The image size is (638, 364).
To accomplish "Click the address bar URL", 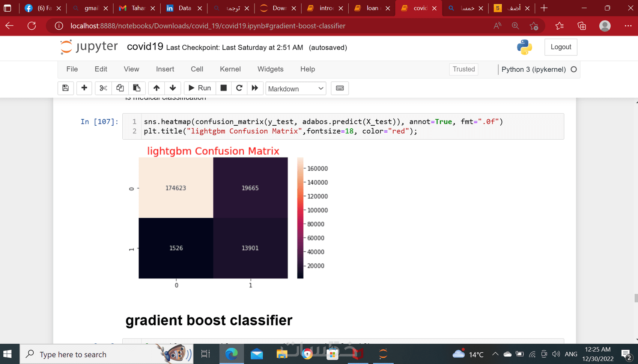I will pyautogui.click(x=208, y=26).
